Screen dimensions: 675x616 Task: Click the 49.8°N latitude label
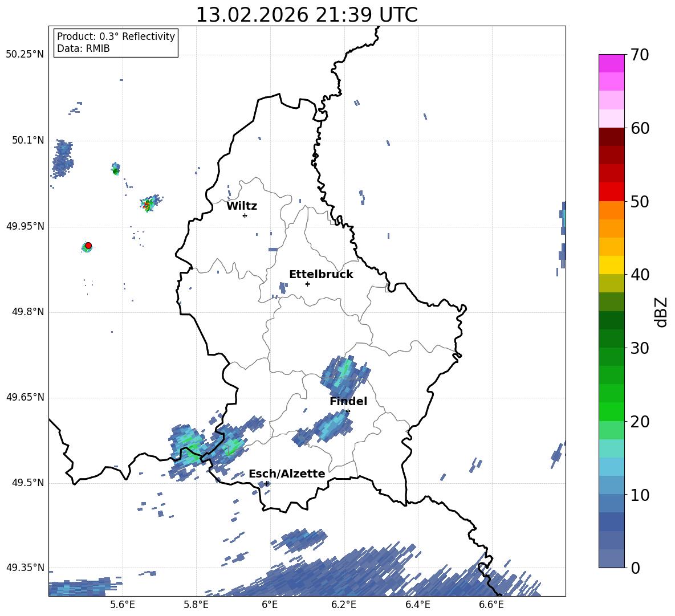pyautogui.click(x=28, y=312)
